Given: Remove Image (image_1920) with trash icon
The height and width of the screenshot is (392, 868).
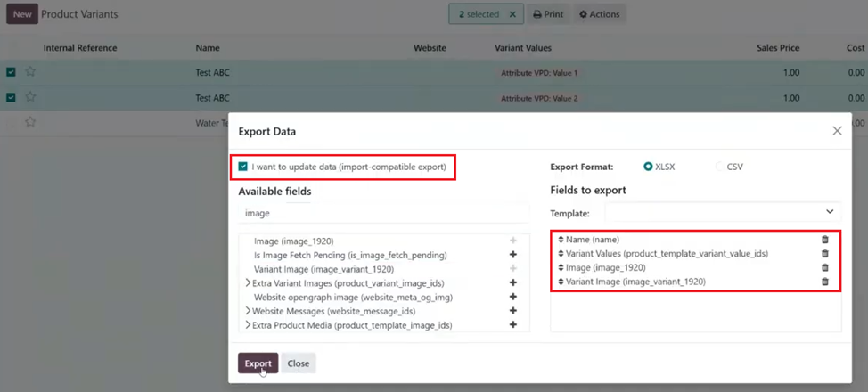Looking at the screenshot, I should [x=824, y=267].
